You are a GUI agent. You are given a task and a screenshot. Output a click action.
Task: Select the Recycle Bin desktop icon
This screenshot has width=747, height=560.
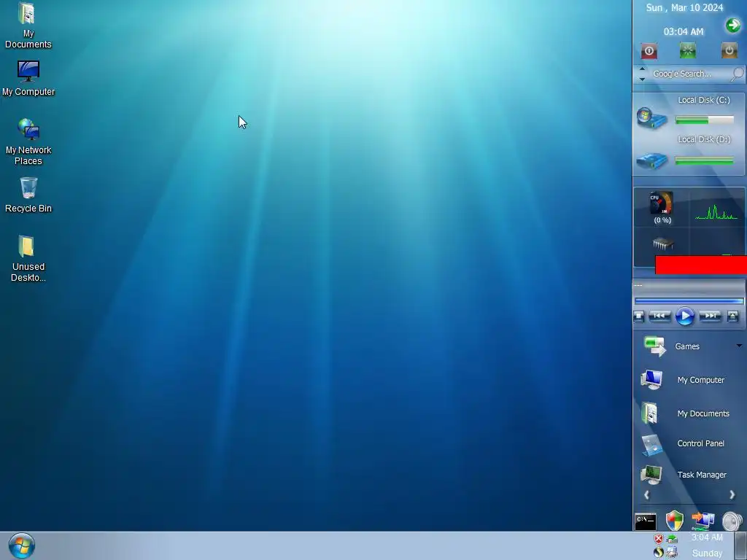(x=28, y=195)
